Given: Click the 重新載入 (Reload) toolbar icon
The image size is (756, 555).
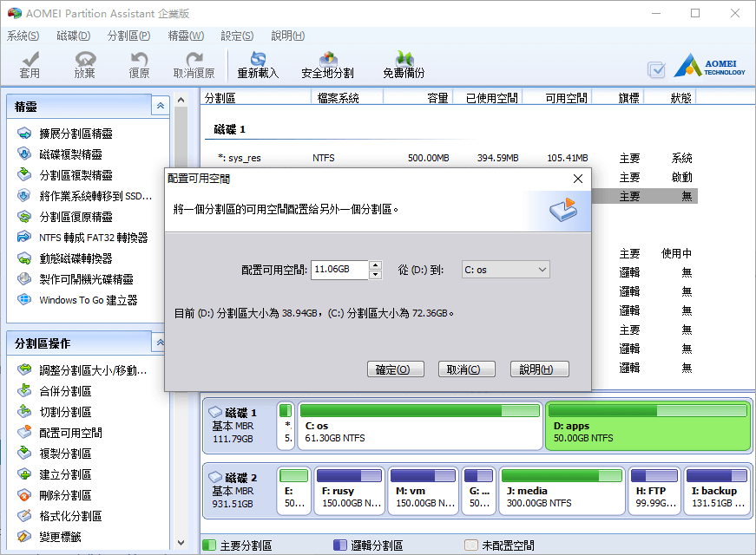Looking at the screenshot, I should click(258, 65).
